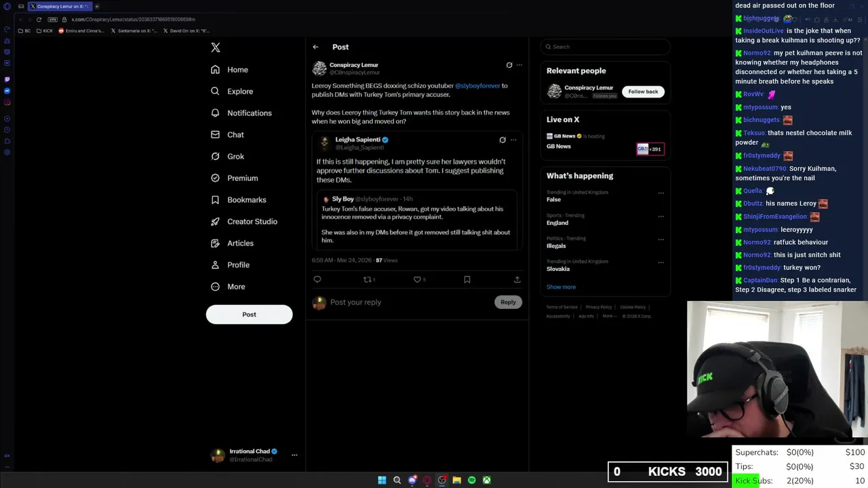The image size is (868, 488).
Task: Open the @slyboyforever mention link
Action: click(477, 86)
